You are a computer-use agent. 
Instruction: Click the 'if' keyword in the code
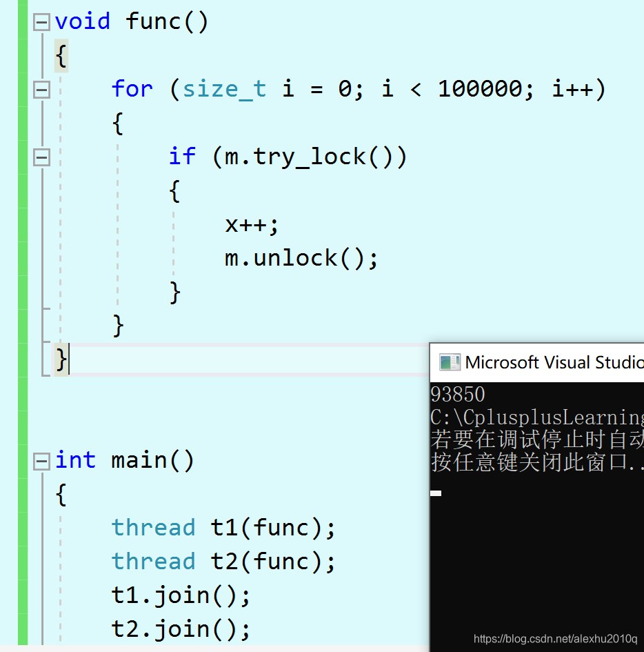tap(182, 157)
